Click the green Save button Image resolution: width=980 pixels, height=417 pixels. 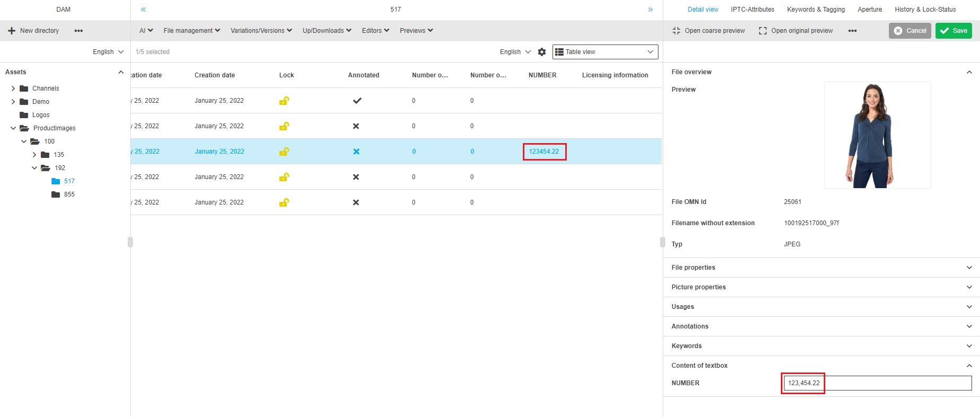[953, 31]
